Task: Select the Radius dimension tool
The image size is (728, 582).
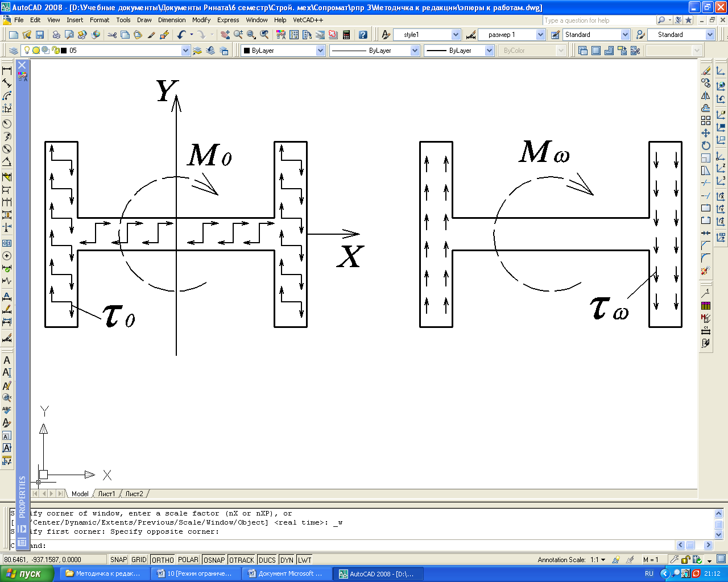Action: pos(7,123)
